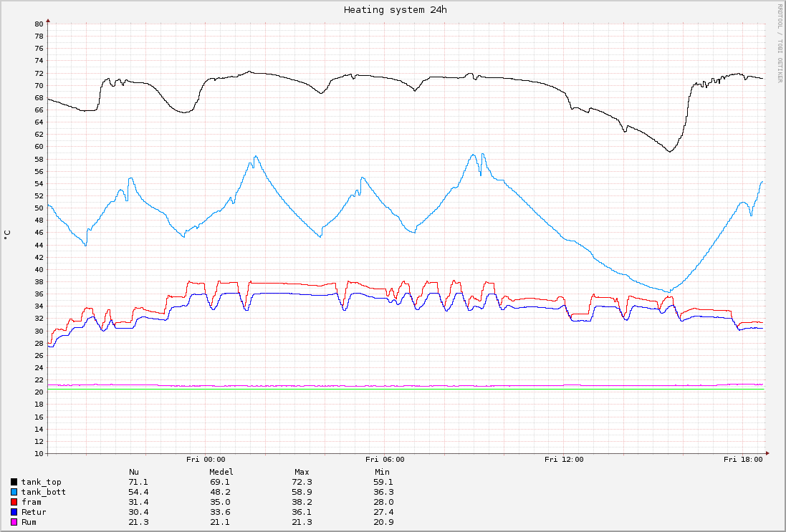This screenshot has width=786, height=532.
Task: Click the °C y-axis unit label
Action: [7, 235]
